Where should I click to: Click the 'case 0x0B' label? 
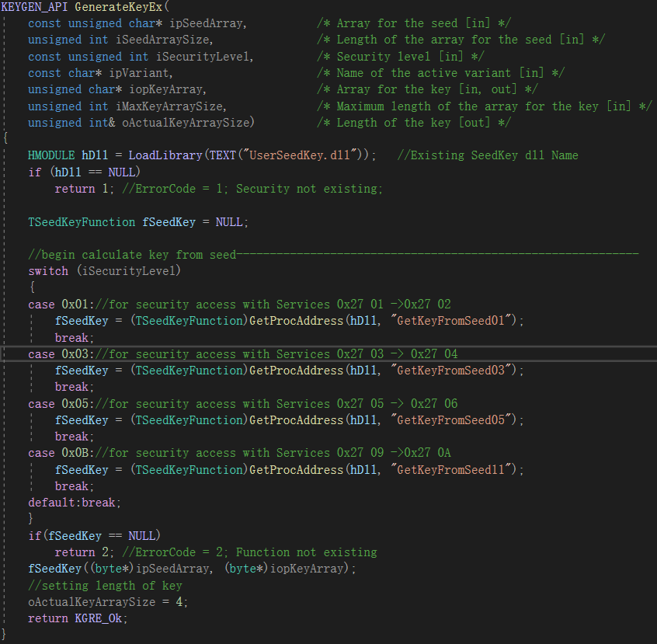[x=58, y=453]
